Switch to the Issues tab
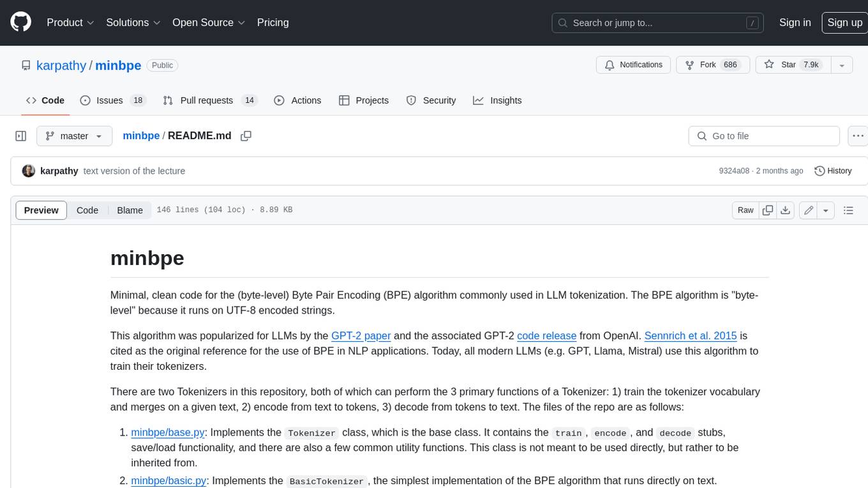Image resolution: width=868 pixels, height=488 pixels. (113, 100)
